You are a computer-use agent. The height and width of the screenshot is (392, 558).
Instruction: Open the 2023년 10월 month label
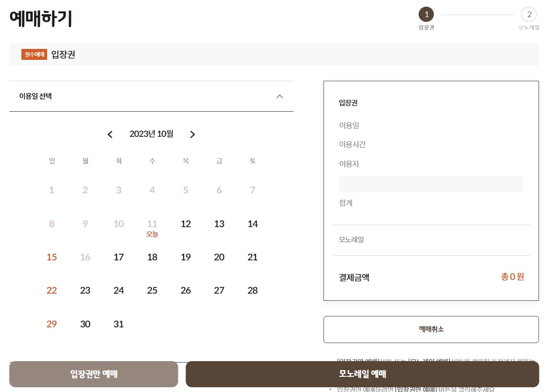point(151,134)
